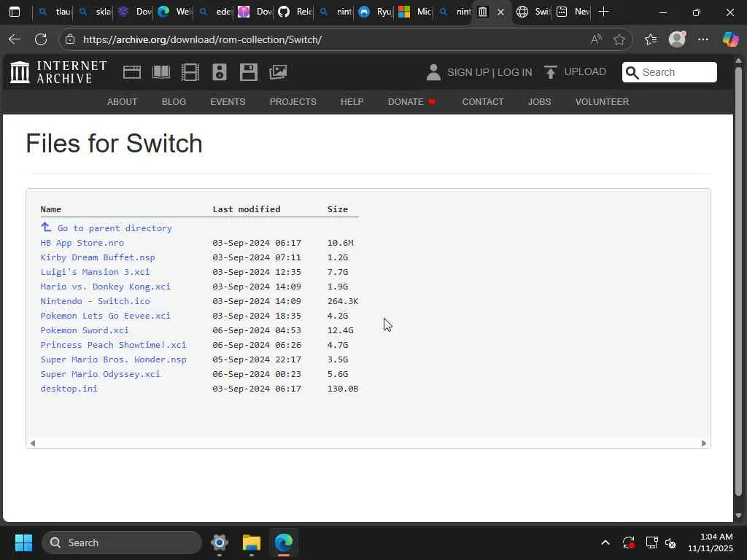Reload the page with Refresh icon

[x=41, y=39]
